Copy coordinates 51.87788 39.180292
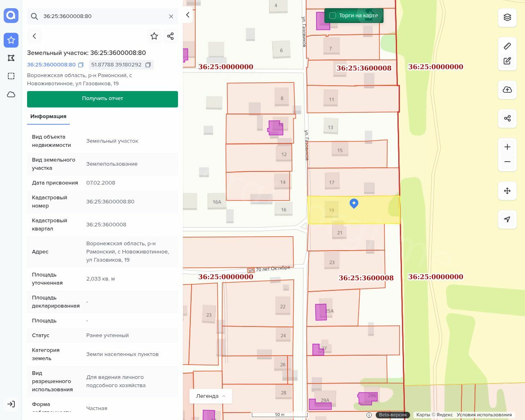This screenshot has height=420, width=525. [148, 65]
